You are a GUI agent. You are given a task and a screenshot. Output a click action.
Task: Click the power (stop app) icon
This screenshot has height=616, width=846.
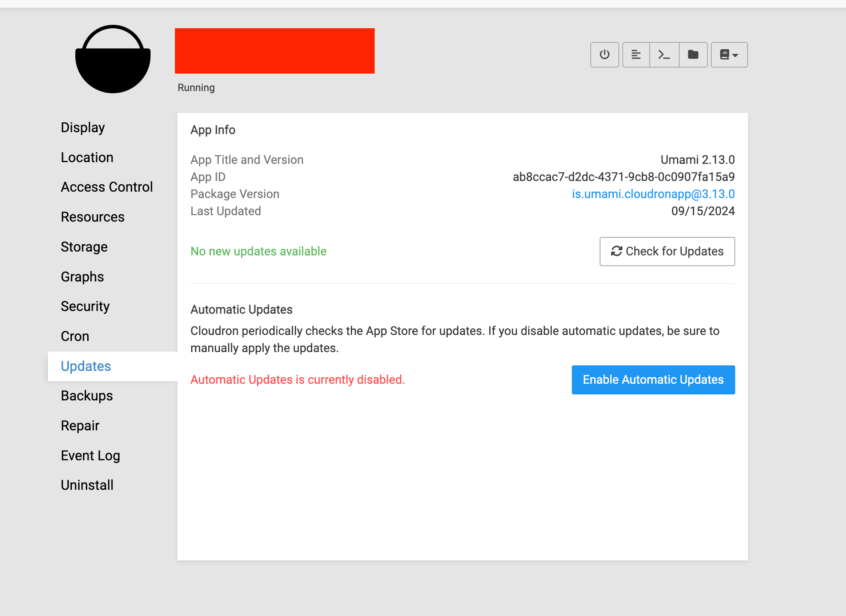[604, 55]
